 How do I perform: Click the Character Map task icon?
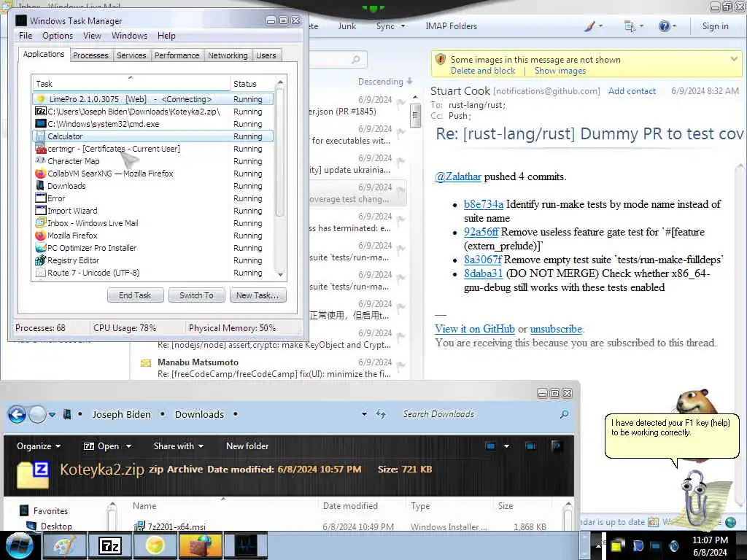click(x=41, y=161)
